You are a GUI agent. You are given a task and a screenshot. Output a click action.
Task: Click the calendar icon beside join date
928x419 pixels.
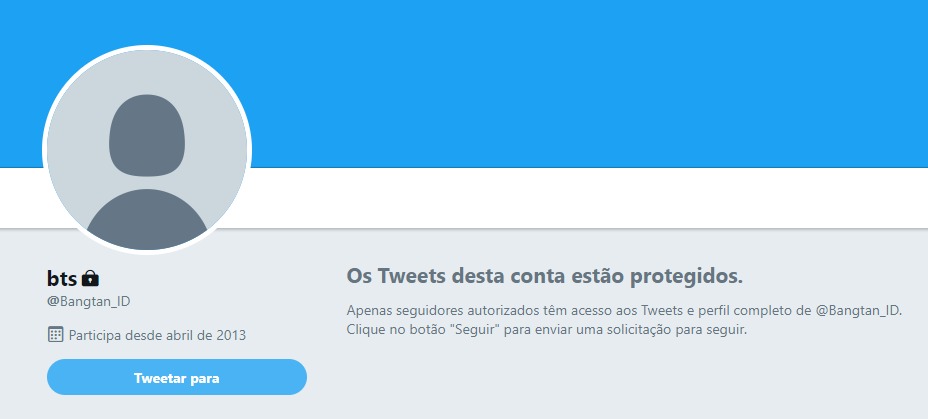tap(55, 334)
